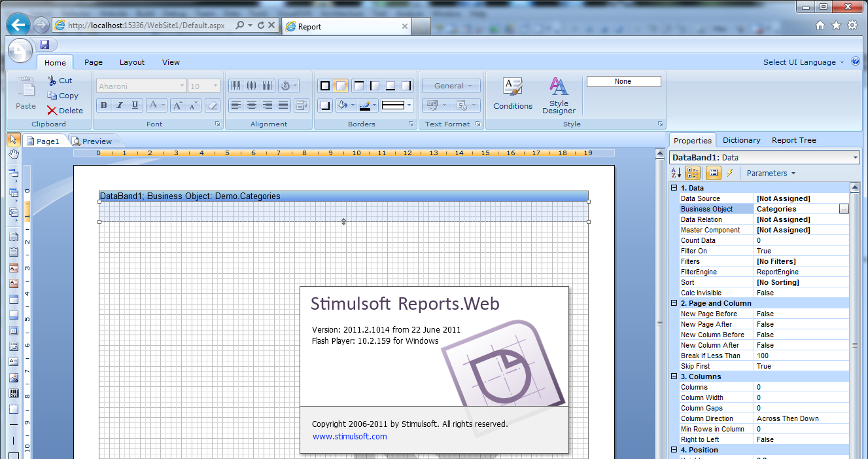Apply justified text alignment

click(x=283, y=105)
